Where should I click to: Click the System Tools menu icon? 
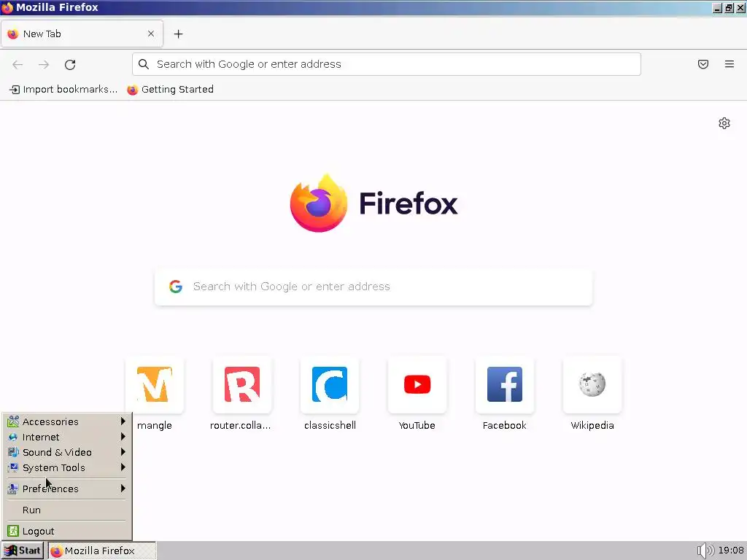(x=13, y=467)
